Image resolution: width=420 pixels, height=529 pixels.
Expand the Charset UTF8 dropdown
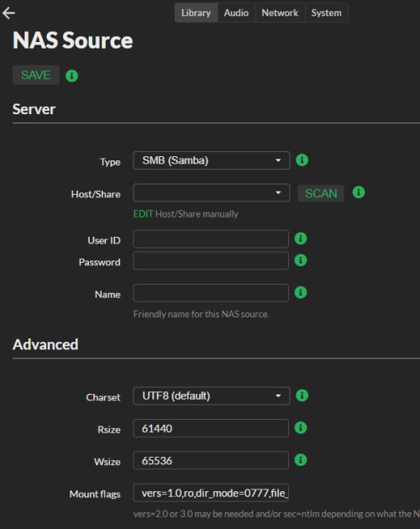[x=212, y=395]
